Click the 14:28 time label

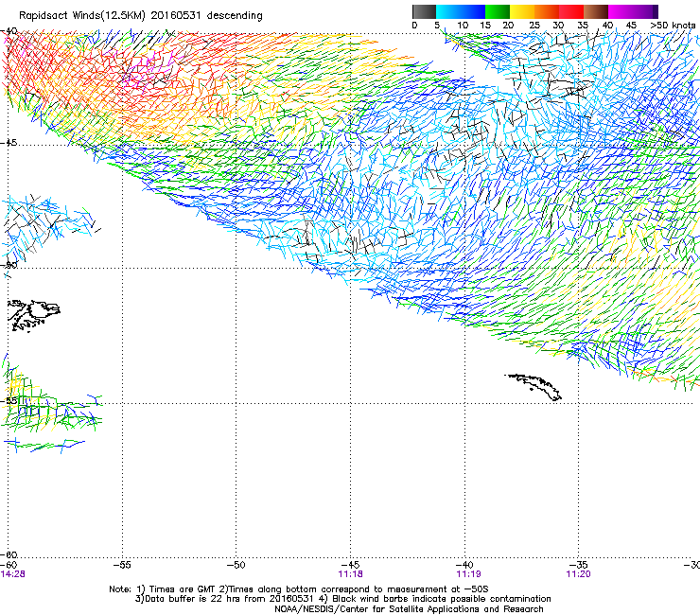click(x=13, y=574)
